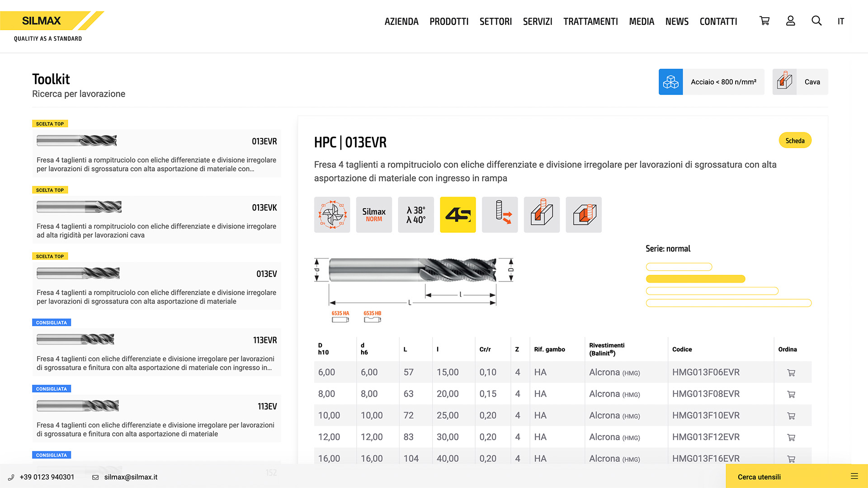The height and width of the screenshot is (488, 868).
Task: Select the 013EV tool card
Action: coord(156,286)
